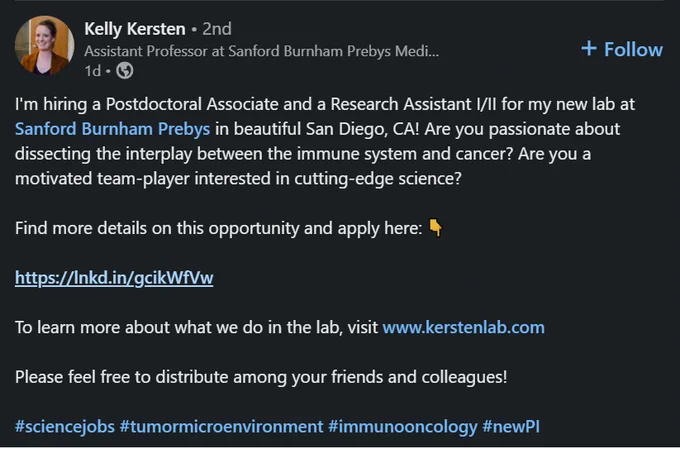Open Kelly Kersten's profile photo
The image size is (680, 449).
pyautogui.click(x=44, y=45)
